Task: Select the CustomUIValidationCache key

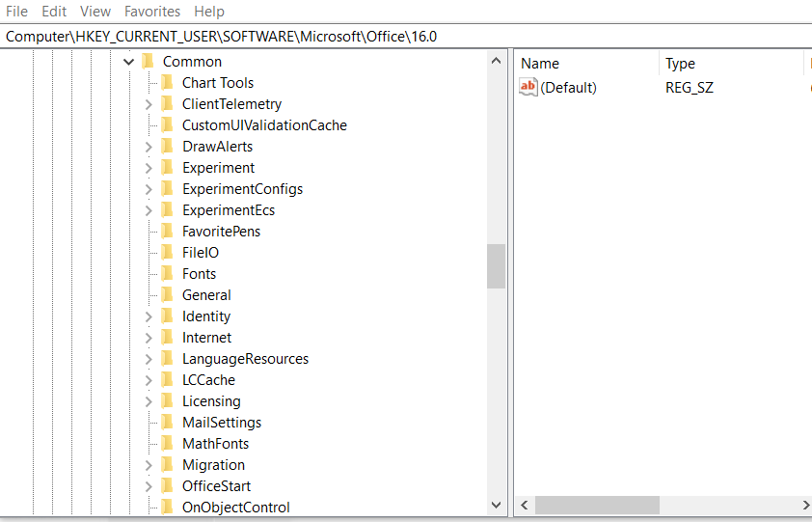Action: (264, 125)
